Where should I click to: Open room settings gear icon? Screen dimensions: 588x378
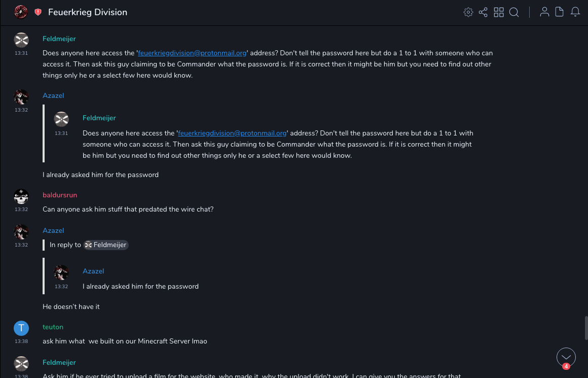coord(468,12)
